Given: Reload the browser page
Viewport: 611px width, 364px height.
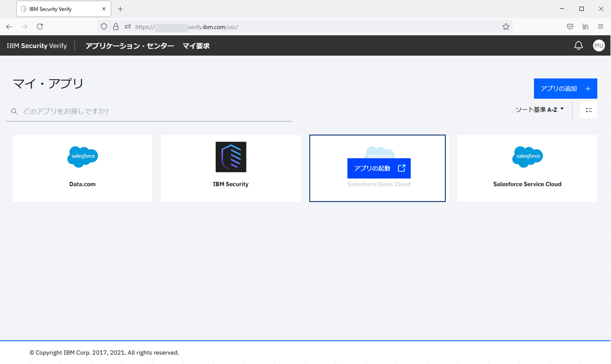Looking at the screenshot, I should point(40,26).
